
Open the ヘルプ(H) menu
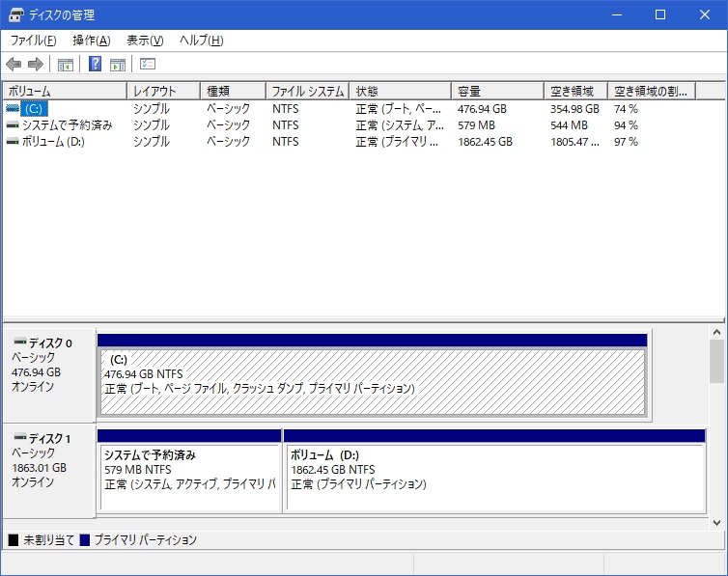point(202,41)
